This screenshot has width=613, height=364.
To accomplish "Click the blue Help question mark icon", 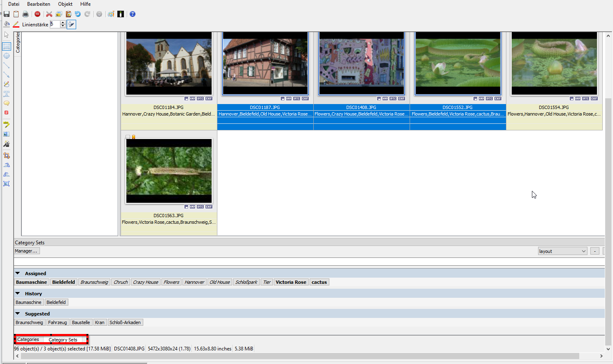I will click(133, 14).
